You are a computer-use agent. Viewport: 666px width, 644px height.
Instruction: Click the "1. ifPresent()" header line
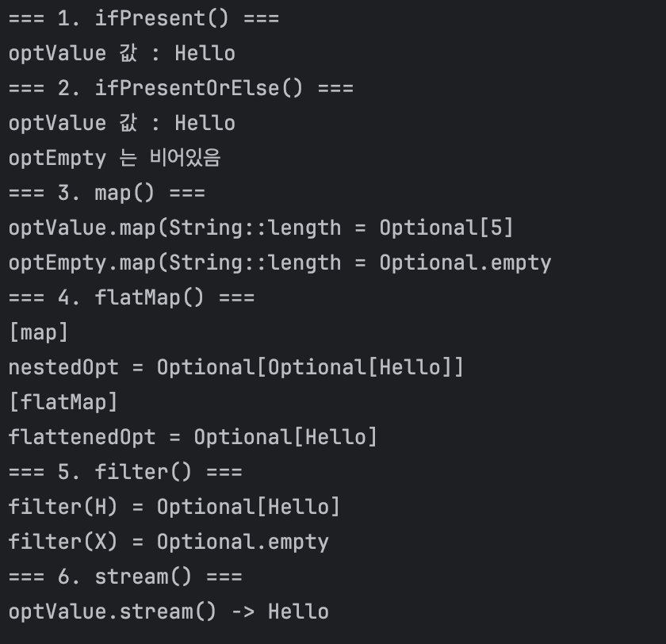point(144,18)
